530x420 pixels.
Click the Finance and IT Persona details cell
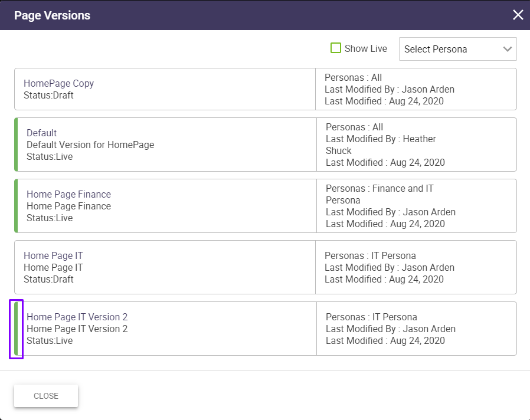tap(379, 194)
